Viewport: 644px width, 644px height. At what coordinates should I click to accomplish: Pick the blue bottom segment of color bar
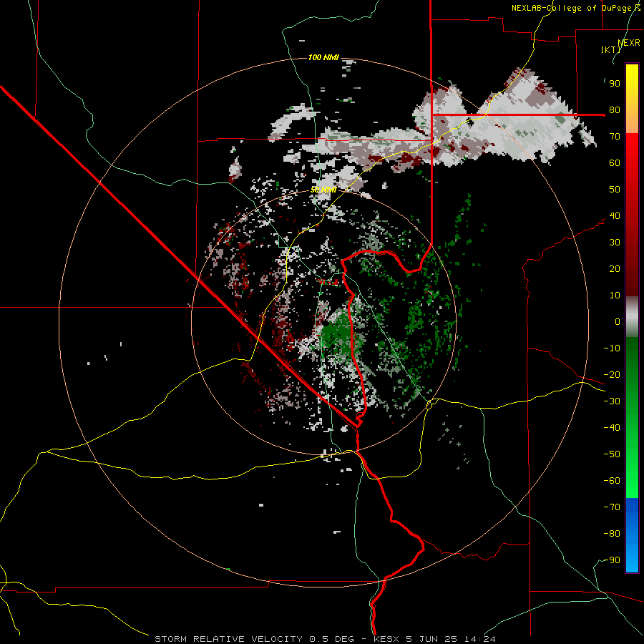(632, 535)
